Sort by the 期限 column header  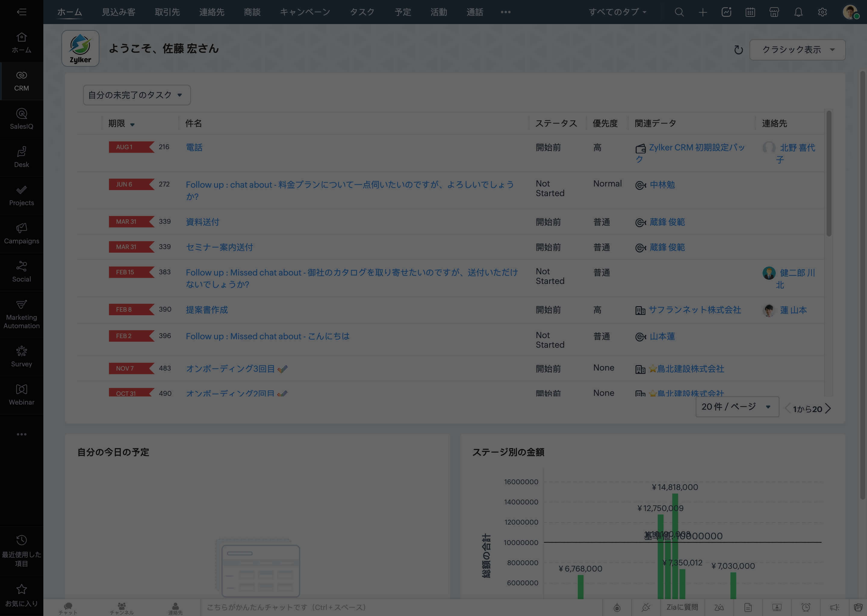click(x=117, y=123)
